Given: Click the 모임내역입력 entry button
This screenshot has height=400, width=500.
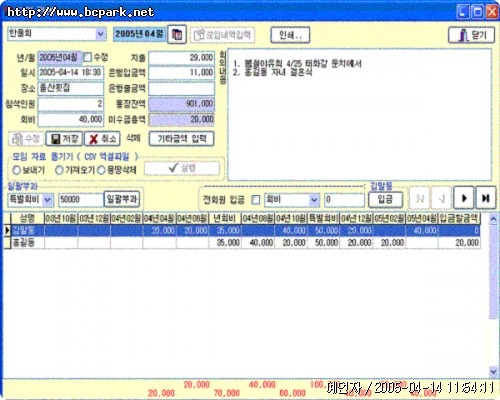Looking at the screenshot, I should (x=223, y=35).
